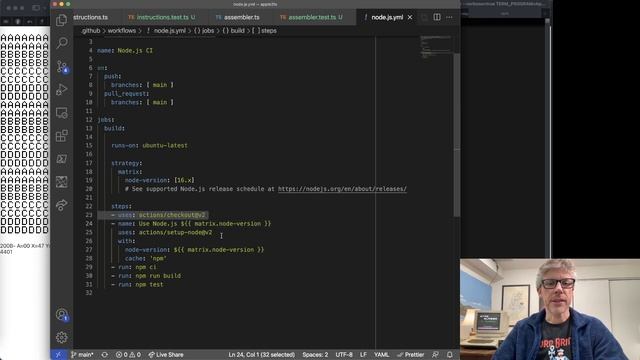Open Extensions view in activity bar

[62, 136]
